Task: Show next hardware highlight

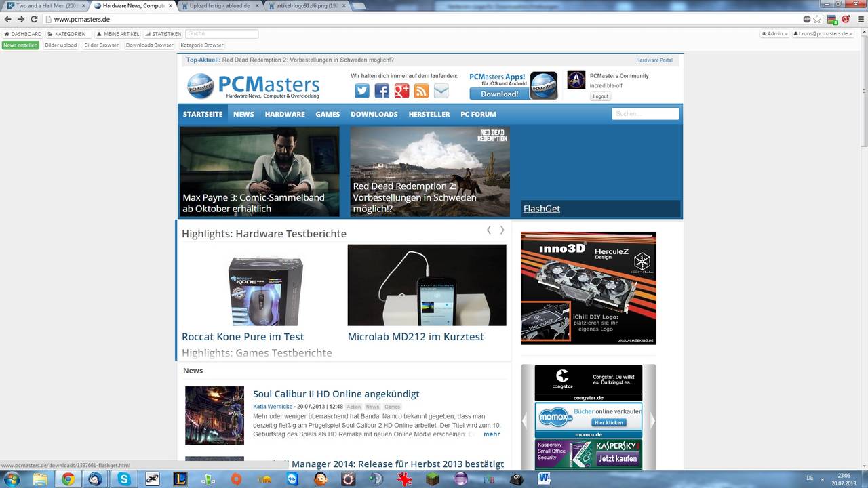Action: point(502,230)
